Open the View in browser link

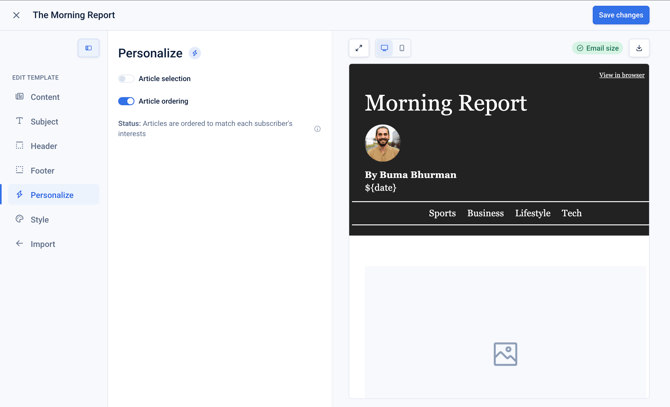(x=621, y=75)
